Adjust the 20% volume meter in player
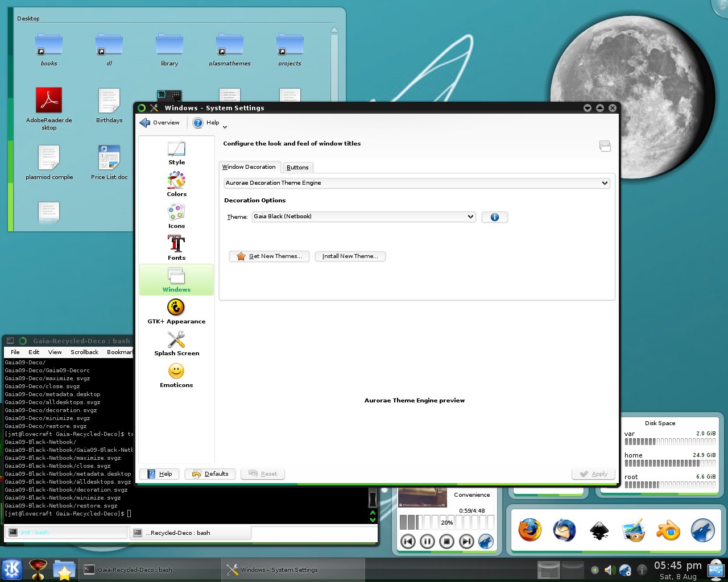The image size is (728, 582). (x=446, y=522)
